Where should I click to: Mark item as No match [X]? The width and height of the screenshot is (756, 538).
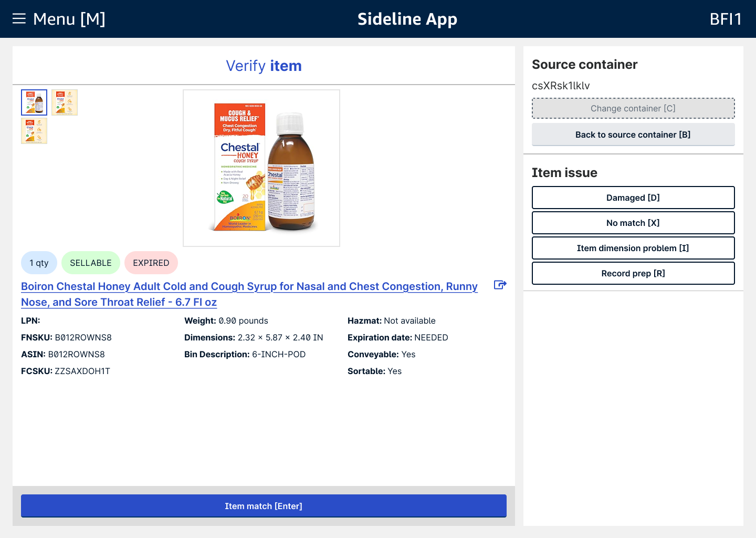tap(633, 223)
